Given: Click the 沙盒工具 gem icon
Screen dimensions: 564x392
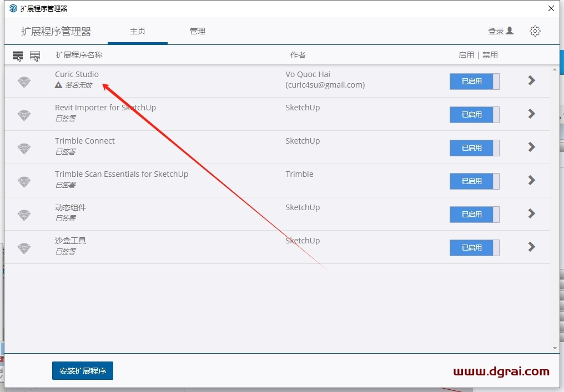Looking at the screenshot, I should point(24,248).
